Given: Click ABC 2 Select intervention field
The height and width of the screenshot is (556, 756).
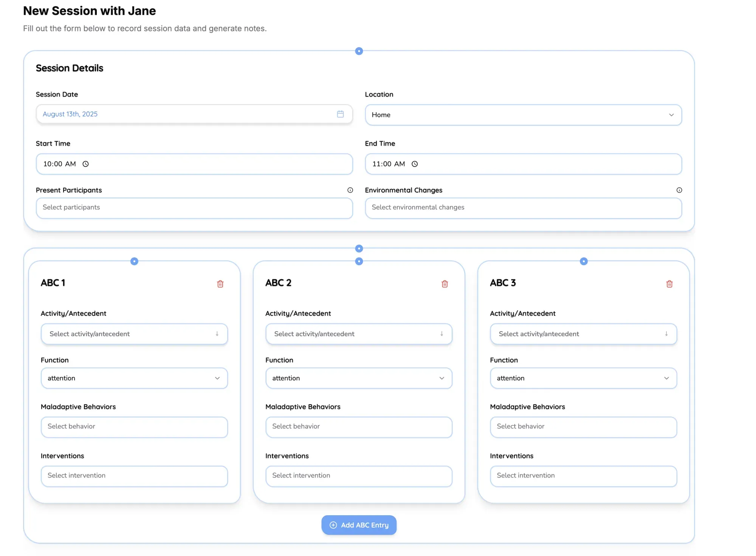Looking at the screenshot, I should click(x=359, y=476).
